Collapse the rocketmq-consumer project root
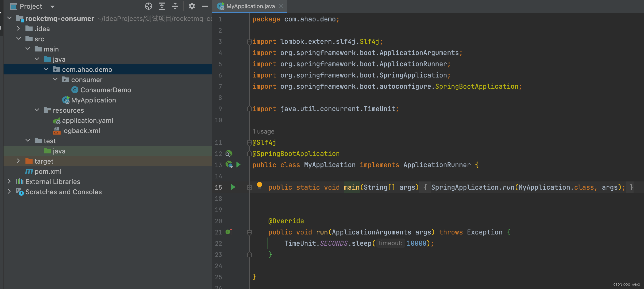644x289 pixels. point(9,18)
